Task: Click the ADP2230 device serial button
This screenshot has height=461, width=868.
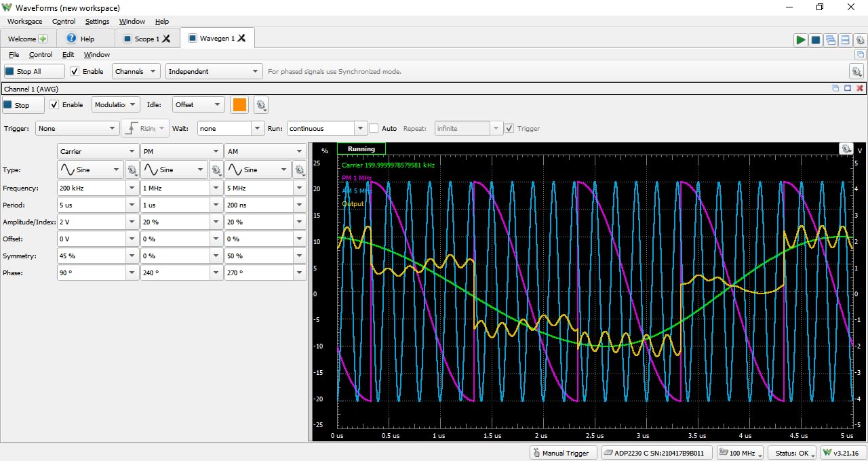Action: point(657,453)
